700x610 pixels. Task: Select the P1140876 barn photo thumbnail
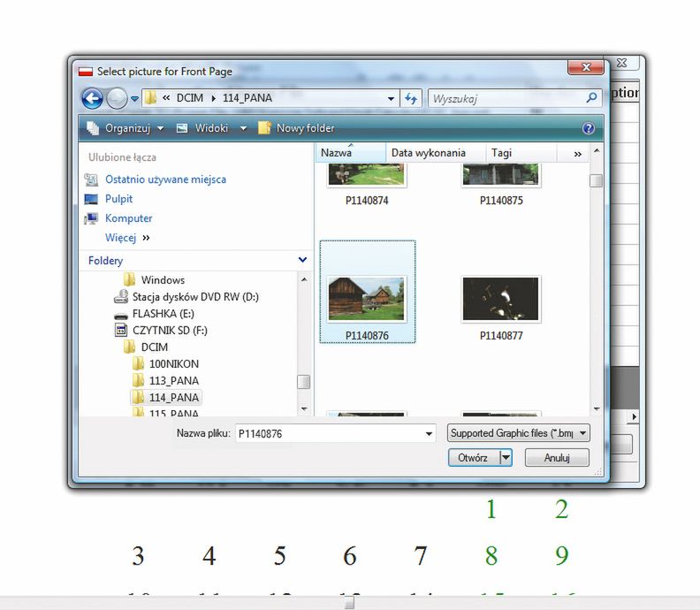(367, 299)
